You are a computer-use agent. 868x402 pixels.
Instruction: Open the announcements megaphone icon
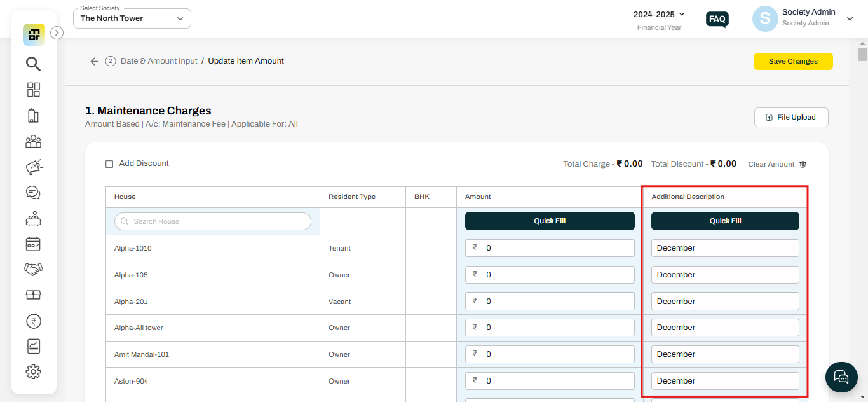pyautogui.click(x=33, y=167)
